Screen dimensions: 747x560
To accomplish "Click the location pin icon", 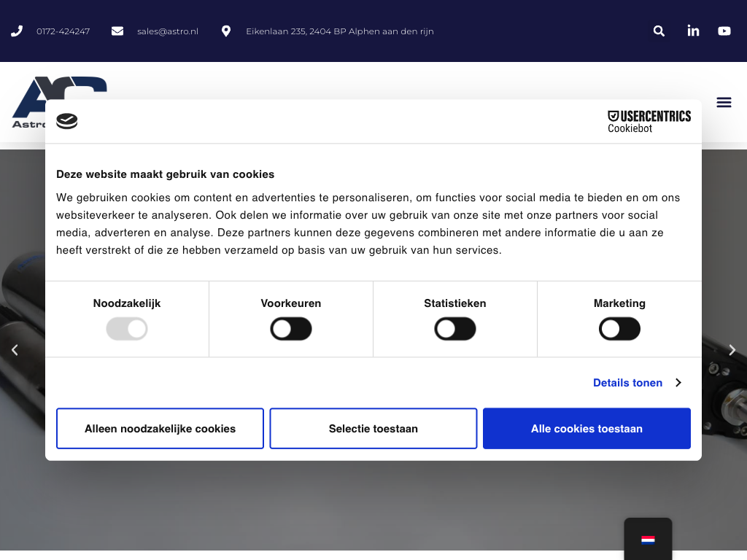I will coord(226,31).
